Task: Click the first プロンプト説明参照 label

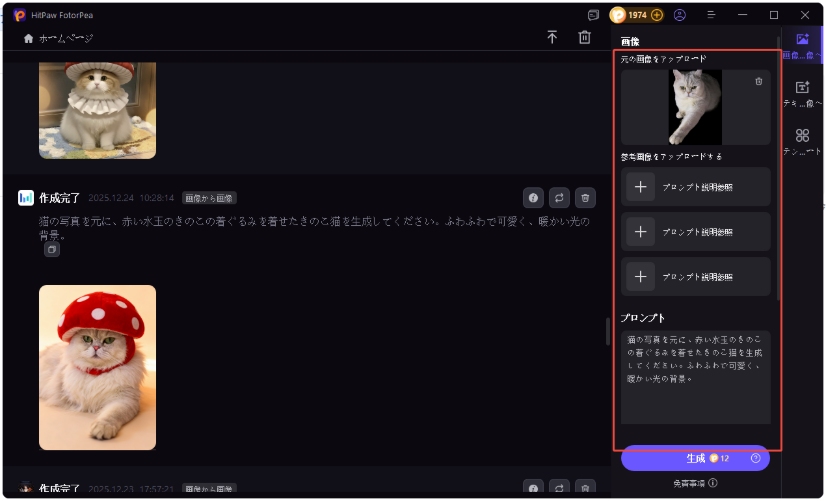Action: pos(697,187)
